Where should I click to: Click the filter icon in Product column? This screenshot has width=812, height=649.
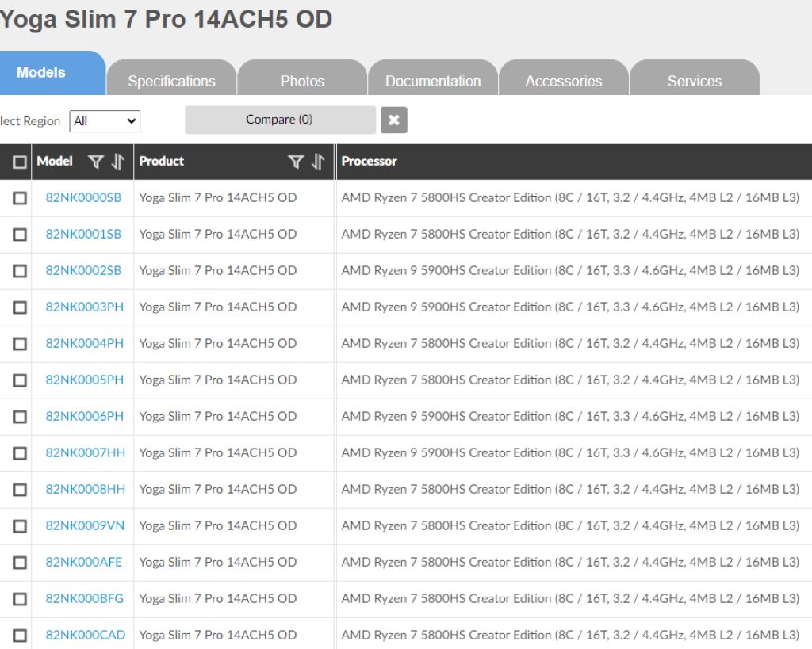(x=296, y=162)
